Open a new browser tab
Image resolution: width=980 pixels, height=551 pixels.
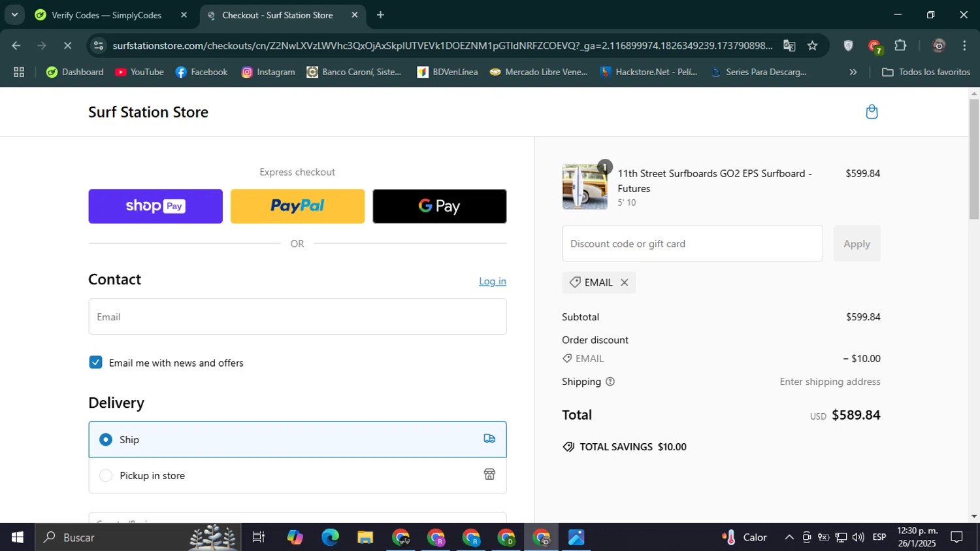(x=380, y=14)
